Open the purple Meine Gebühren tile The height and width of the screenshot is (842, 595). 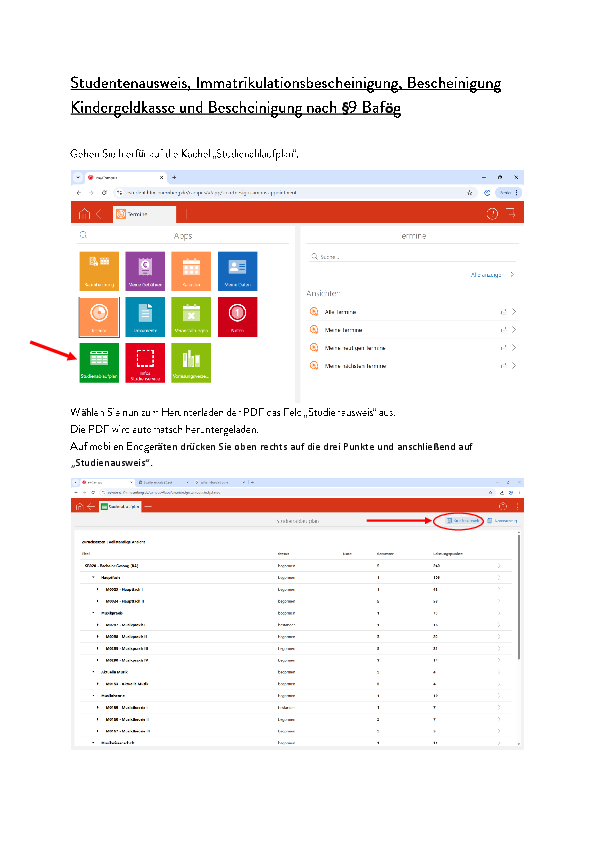click(145, 271)
